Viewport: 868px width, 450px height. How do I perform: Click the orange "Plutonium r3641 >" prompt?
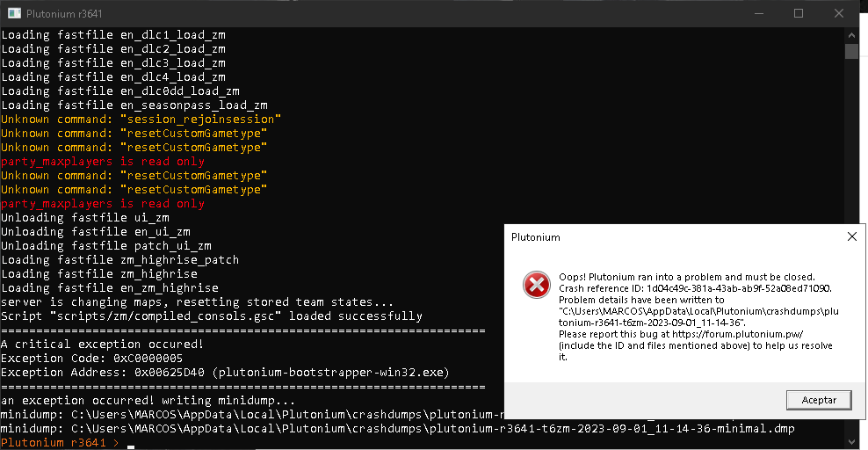(x=60, y=443)
